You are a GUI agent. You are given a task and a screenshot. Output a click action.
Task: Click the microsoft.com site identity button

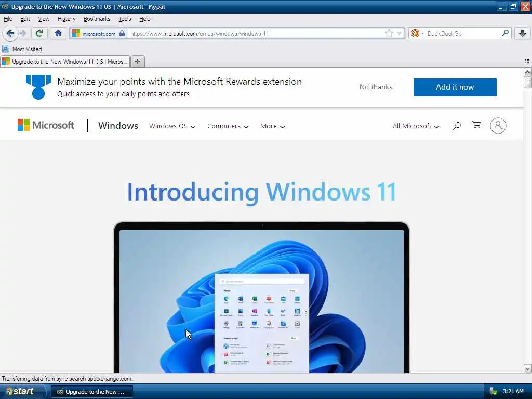[99, 34]
